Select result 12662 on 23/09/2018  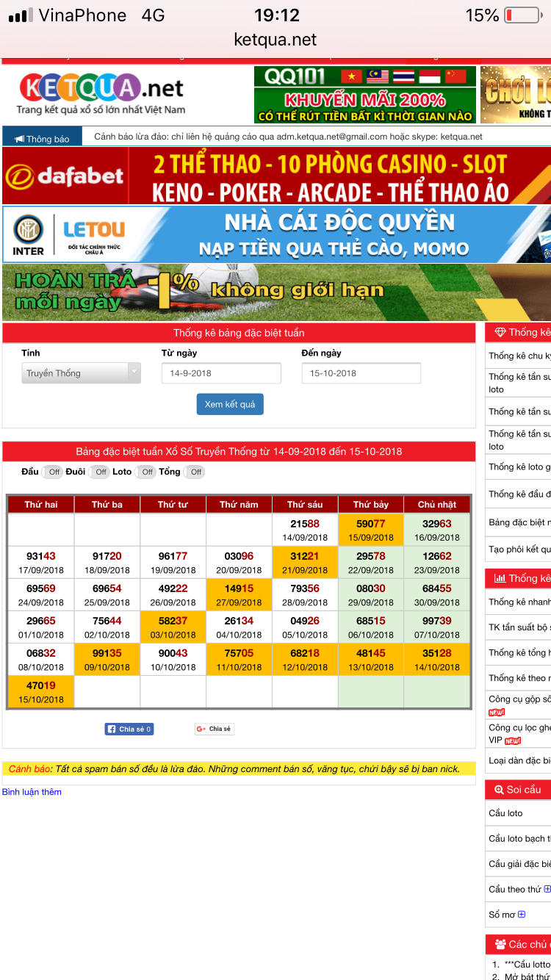click(x=437, y=562)
